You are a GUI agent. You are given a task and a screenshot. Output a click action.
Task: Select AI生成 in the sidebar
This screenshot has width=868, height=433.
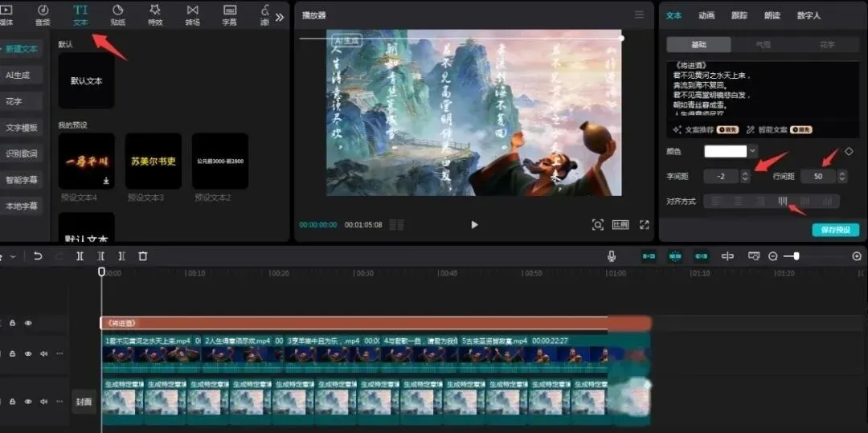20,75
